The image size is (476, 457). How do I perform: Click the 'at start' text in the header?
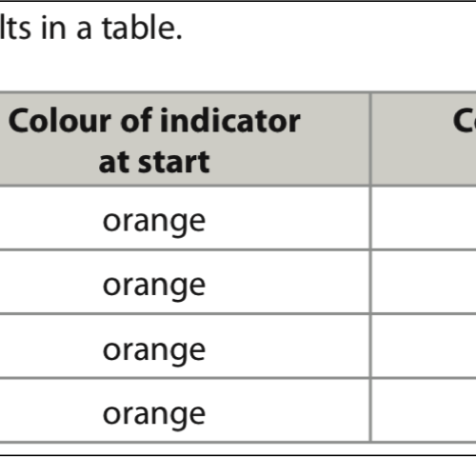(154, 162)
